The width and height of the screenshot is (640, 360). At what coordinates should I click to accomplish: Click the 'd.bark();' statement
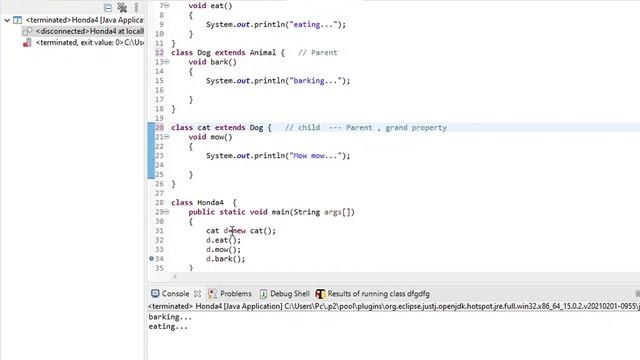(226, 259)
